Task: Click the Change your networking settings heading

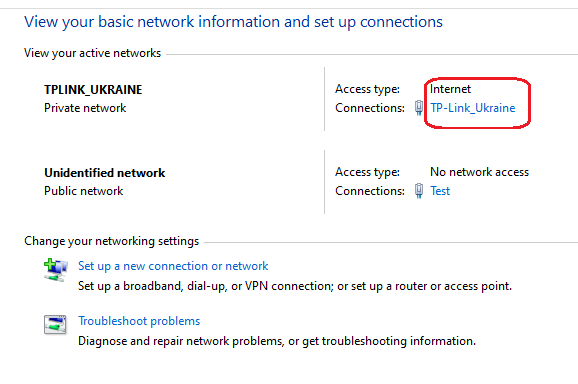Action: [x=111, y=241]
